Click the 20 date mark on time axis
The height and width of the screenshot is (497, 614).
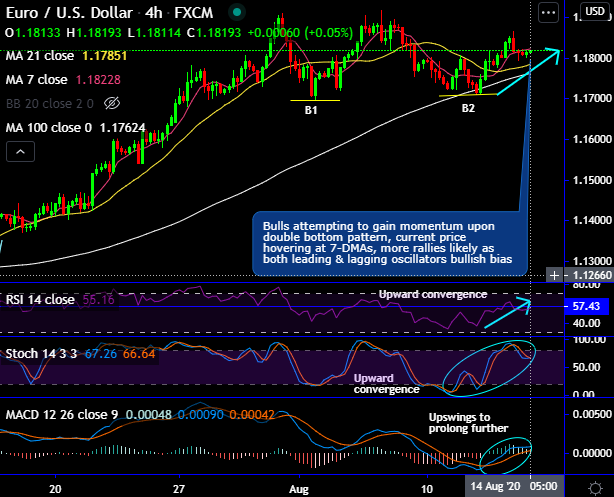point(55,489)
